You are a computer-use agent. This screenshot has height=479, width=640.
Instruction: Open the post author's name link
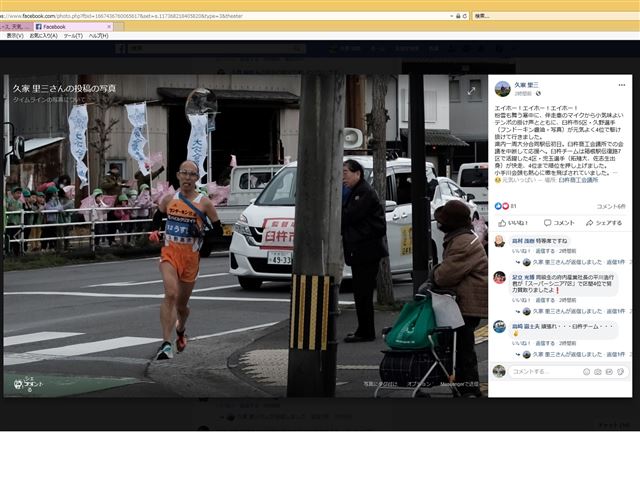coord(526,85)
